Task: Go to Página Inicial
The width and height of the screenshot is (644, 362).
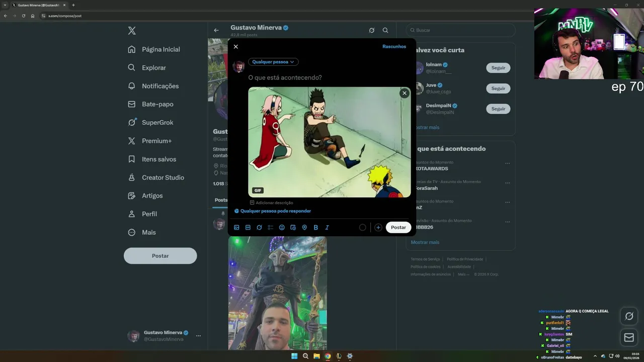Action: 154,49
